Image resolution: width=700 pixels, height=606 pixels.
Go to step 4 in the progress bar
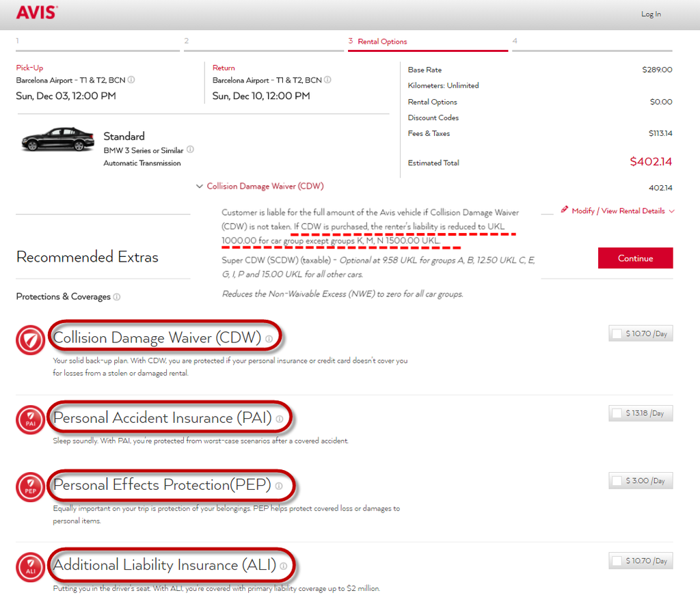(x=592, y=44)
